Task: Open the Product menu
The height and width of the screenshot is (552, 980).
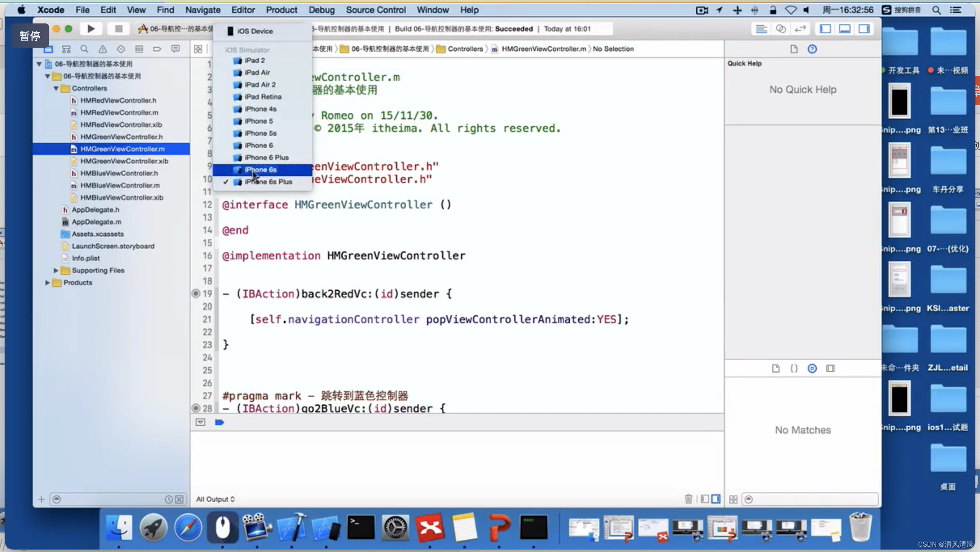Action: click(281, 10)
